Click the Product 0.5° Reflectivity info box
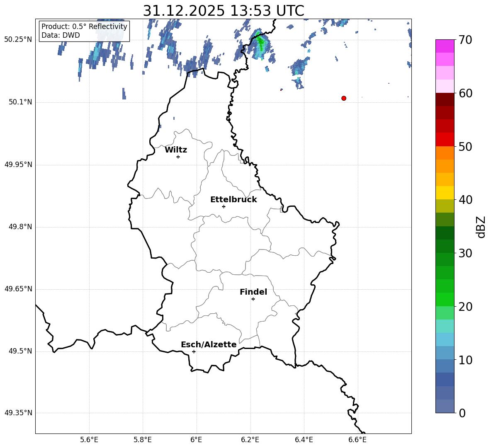491x448 pixels. point(84,31)
